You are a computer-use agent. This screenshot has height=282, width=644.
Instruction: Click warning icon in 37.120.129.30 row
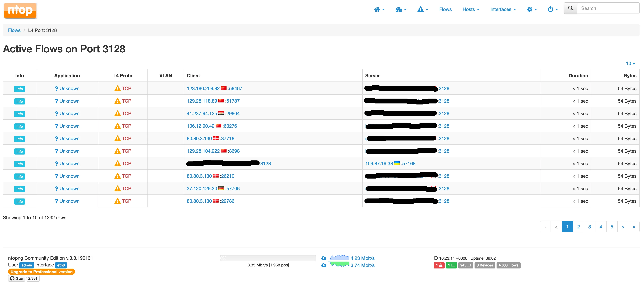tap(117, 188)
